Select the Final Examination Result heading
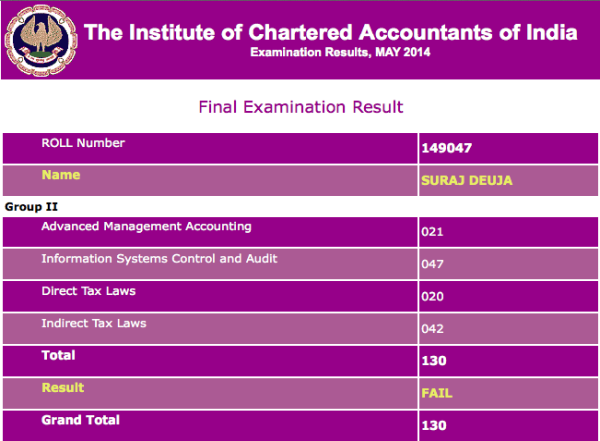 pos(300,107)
